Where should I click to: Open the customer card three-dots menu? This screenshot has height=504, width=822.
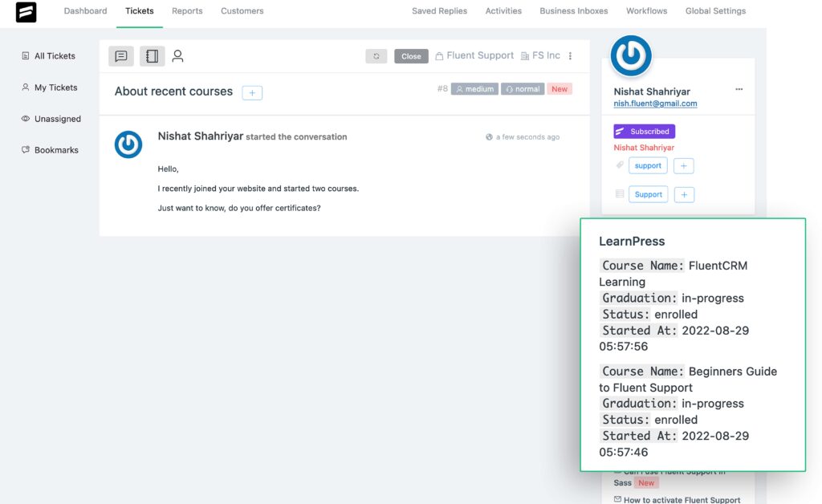tap(739, 89)
